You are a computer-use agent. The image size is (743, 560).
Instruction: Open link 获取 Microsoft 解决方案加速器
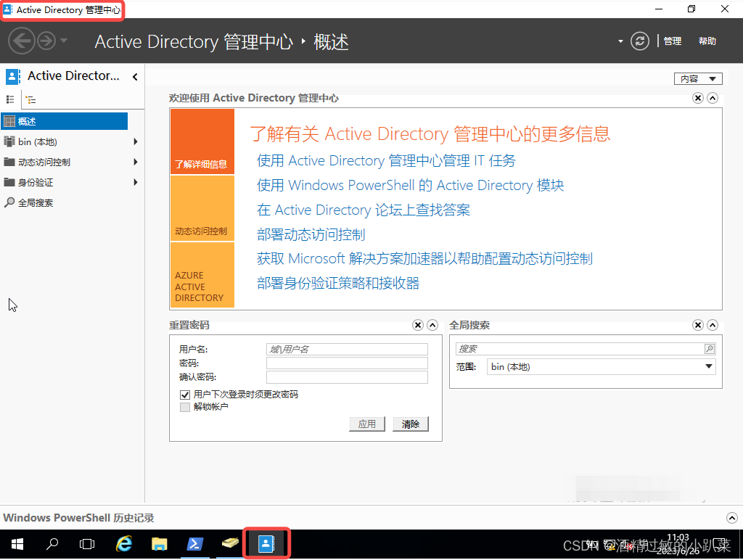(x=424, y=259)
